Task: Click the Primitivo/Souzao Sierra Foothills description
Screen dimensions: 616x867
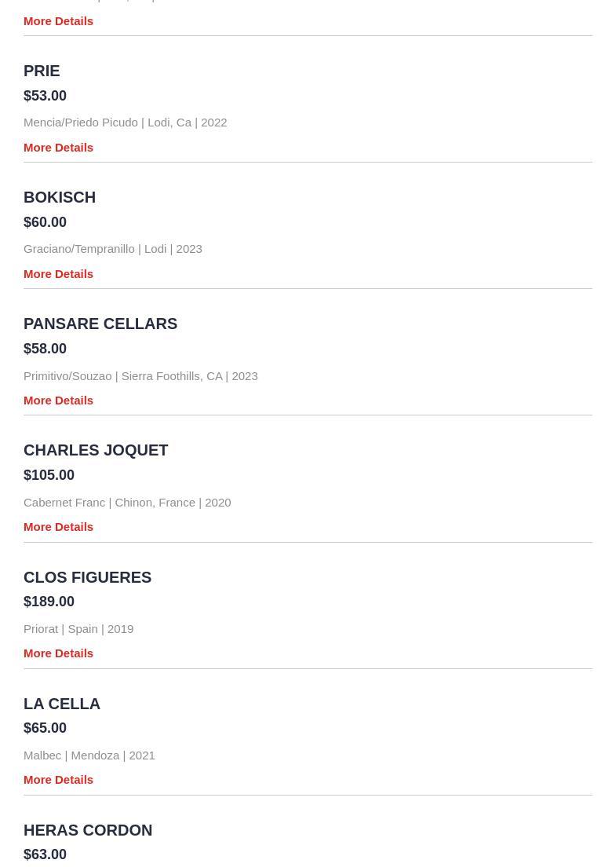Action: pos(141,376)
